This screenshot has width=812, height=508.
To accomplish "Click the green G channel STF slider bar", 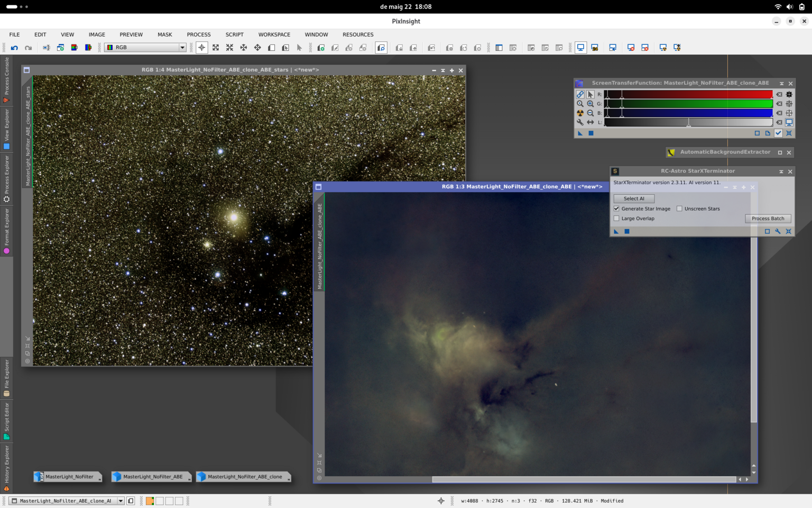I will click(x=688, y=104).
